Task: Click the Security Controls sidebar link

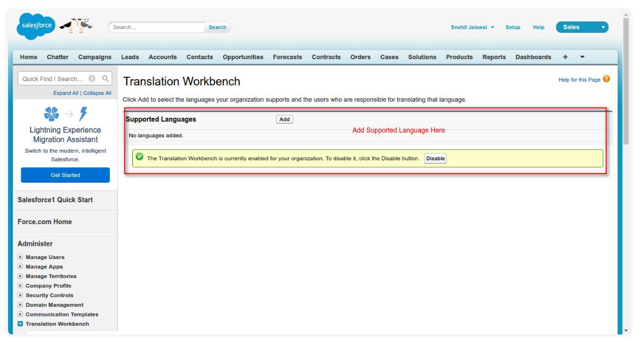Action: 49,295
